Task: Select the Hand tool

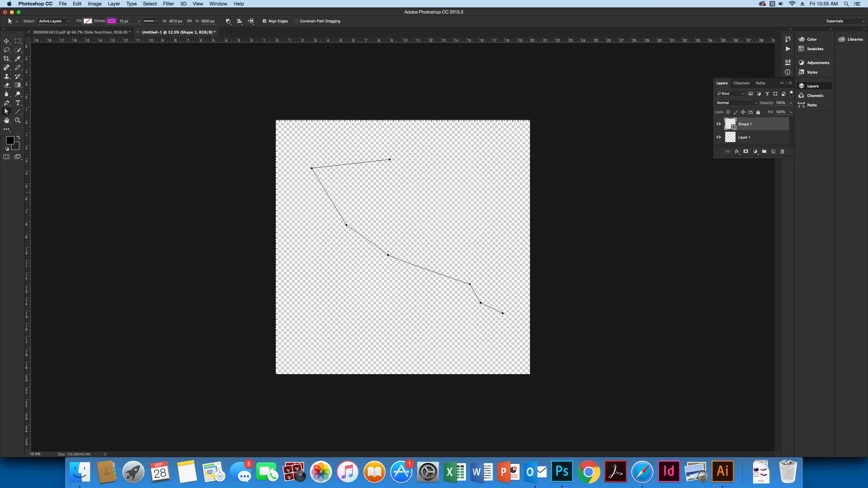Action: pyautogui.click(x=6, y=120)
